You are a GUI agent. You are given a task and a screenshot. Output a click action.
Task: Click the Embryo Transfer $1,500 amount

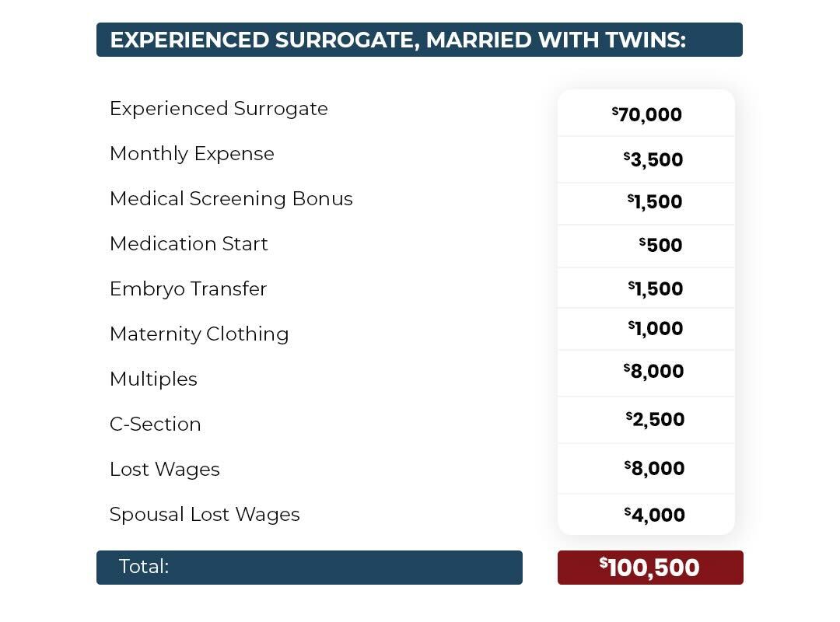656,289
